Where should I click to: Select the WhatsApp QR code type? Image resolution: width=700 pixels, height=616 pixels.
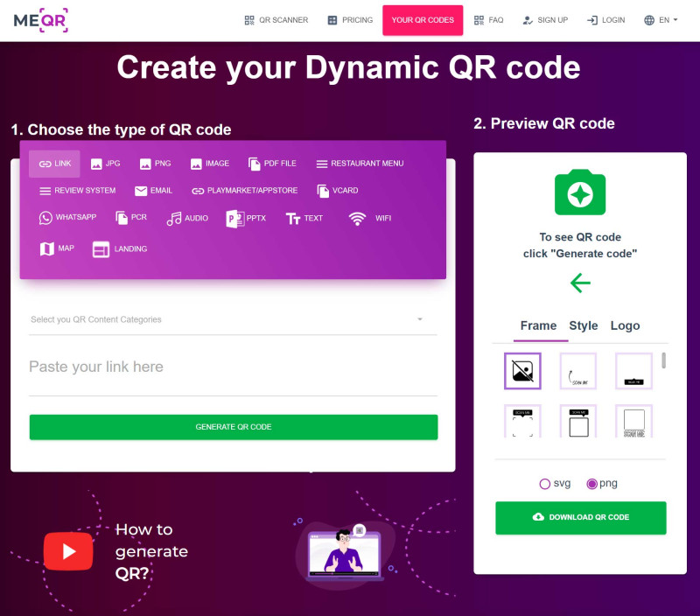tap(67, 217)
